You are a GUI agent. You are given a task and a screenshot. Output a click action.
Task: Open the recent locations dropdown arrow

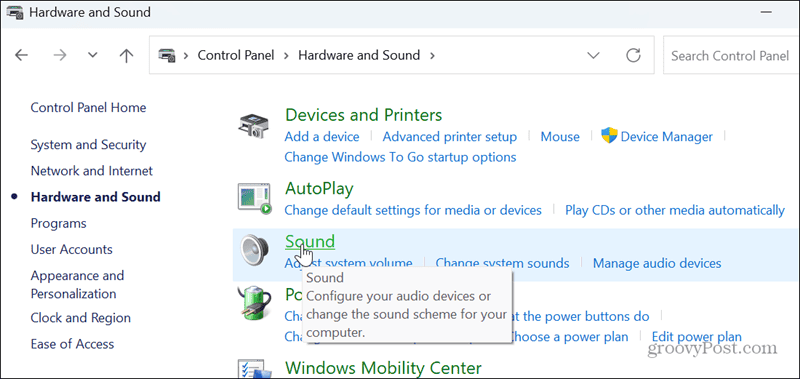[92, 55]
